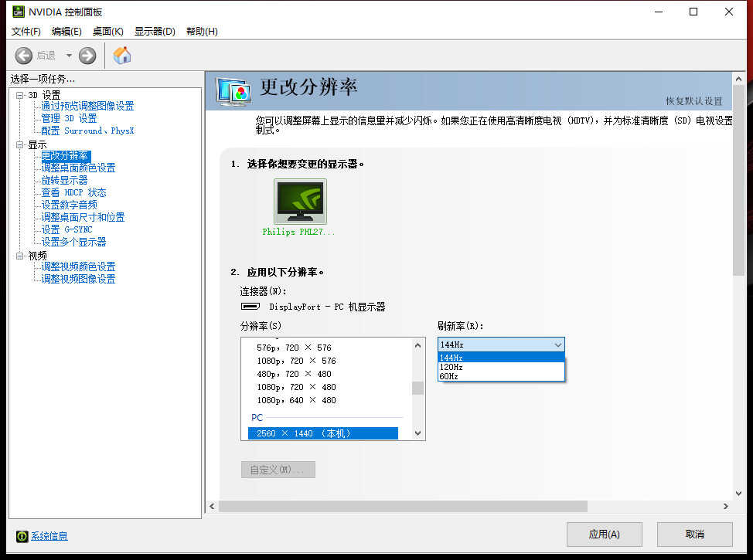This screenshot has height=560, width=753.
Task: Click the DisplayPort connector icon
Action: (250, 306)
